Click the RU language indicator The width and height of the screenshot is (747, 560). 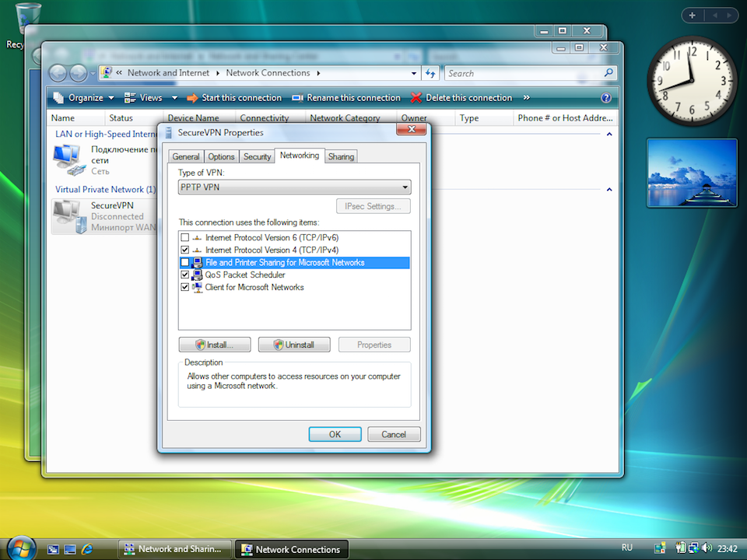627,548
